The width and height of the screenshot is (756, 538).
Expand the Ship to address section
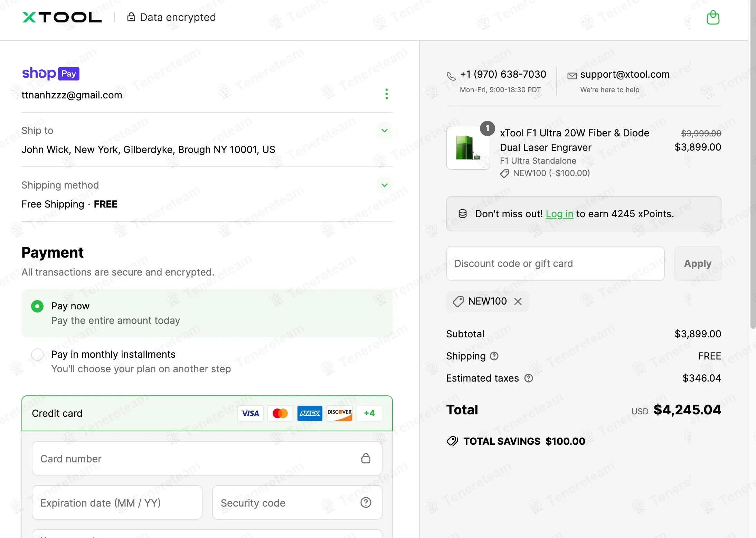click(x=384, y=131)
